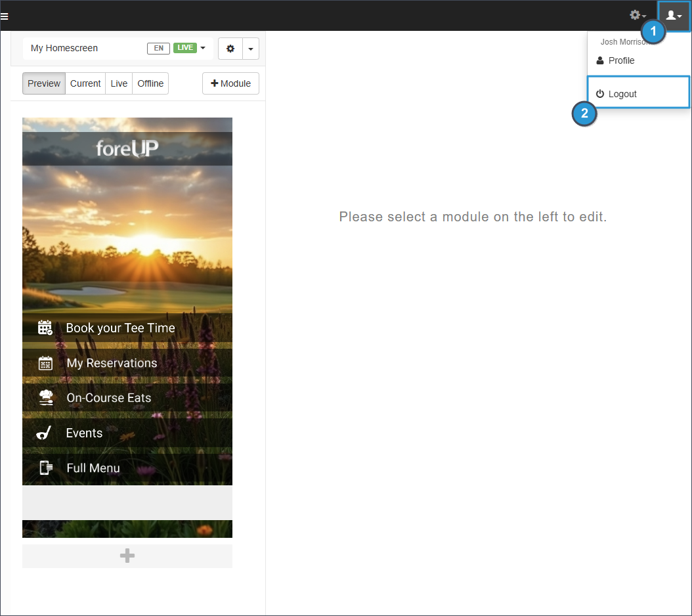Open the settings gear in top bar
692x616 pixels.
coord(638,15)
